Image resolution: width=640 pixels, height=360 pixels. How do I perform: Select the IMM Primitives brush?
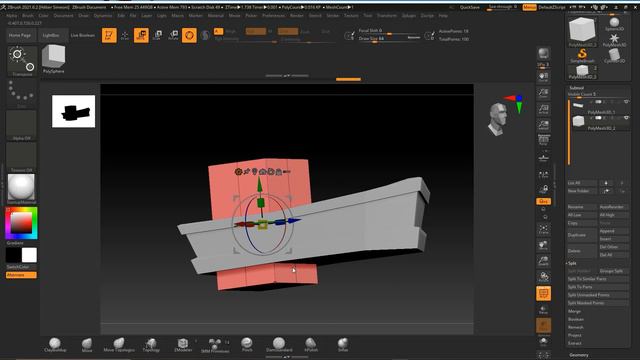pos(215,345)
